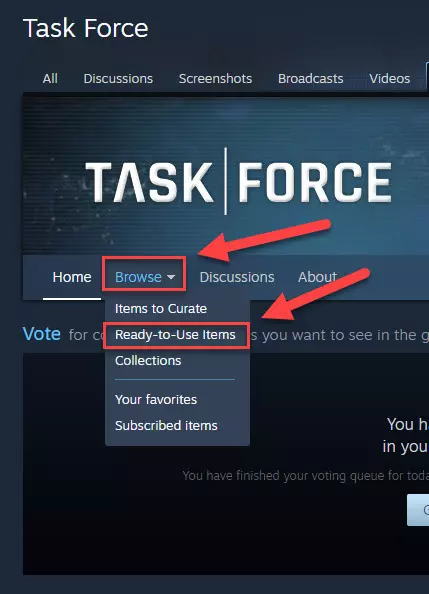Choose Items to Curate entry
The height and width of the screenshot is (594, 429).
(x=161, y=309)
